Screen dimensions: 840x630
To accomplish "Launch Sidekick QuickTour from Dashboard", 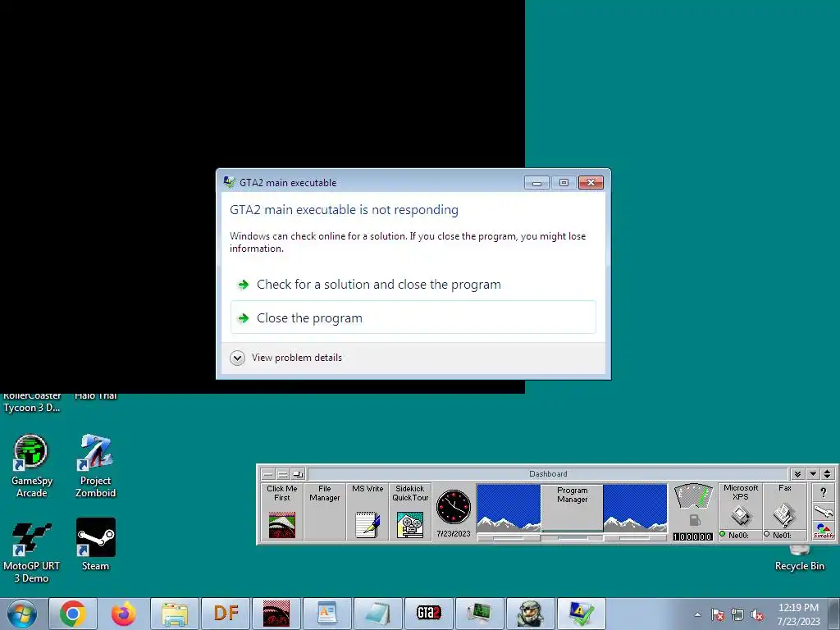I will (410, 511).
